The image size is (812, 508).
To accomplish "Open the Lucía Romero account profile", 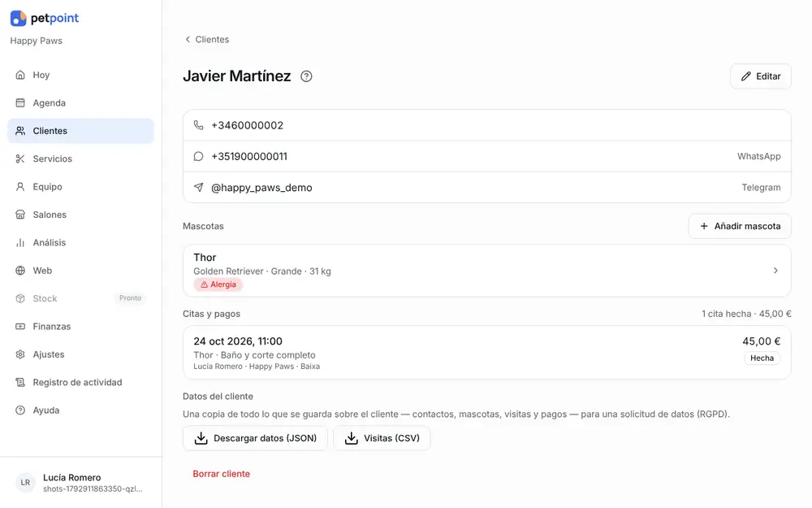I will [80, 483].
